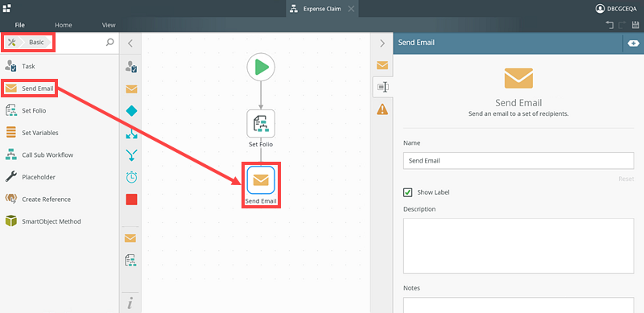Image resolution: width=644 pixels, height=313 pixels.
Task: Click the split arrows icon in favorites bar
Action: tap(131, 133)
